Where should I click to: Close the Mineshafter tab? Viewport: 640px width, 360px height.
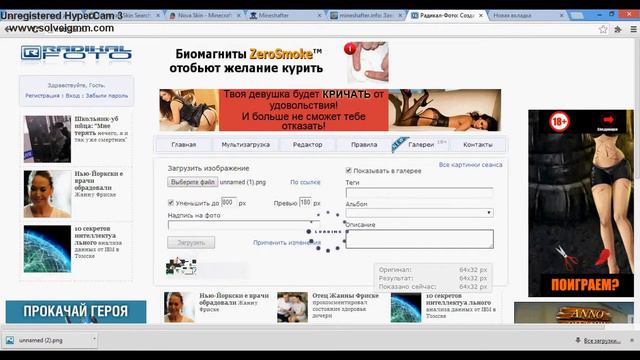319,16
